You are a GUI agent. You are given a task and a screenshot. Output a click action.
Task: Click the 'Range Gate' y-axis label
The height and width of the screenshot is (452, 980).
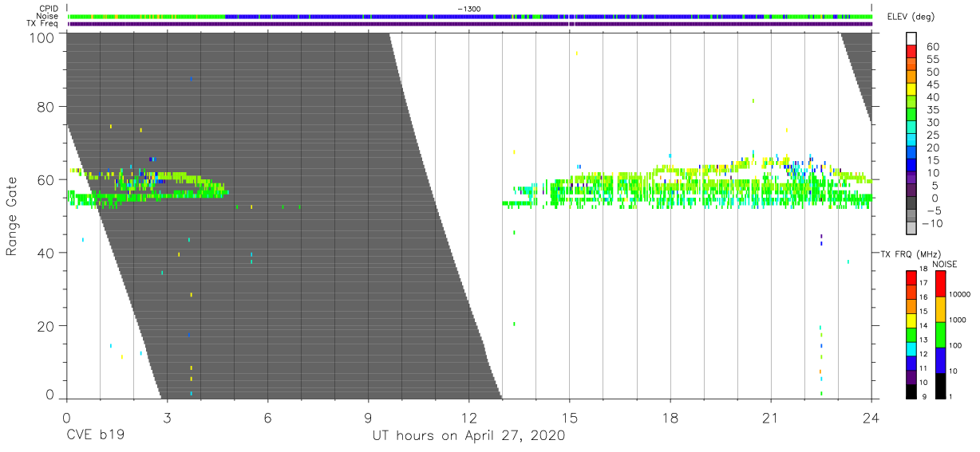coord(12,217)
